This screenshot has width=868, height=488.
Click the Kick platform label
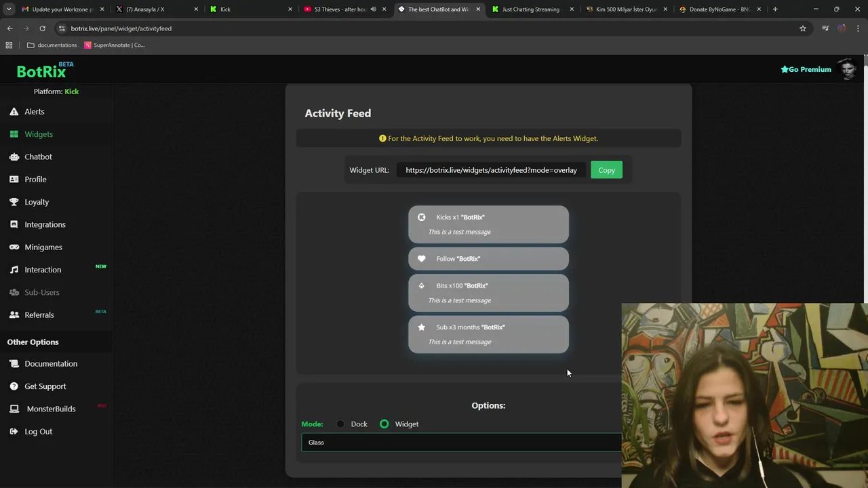tap(72, 91)
